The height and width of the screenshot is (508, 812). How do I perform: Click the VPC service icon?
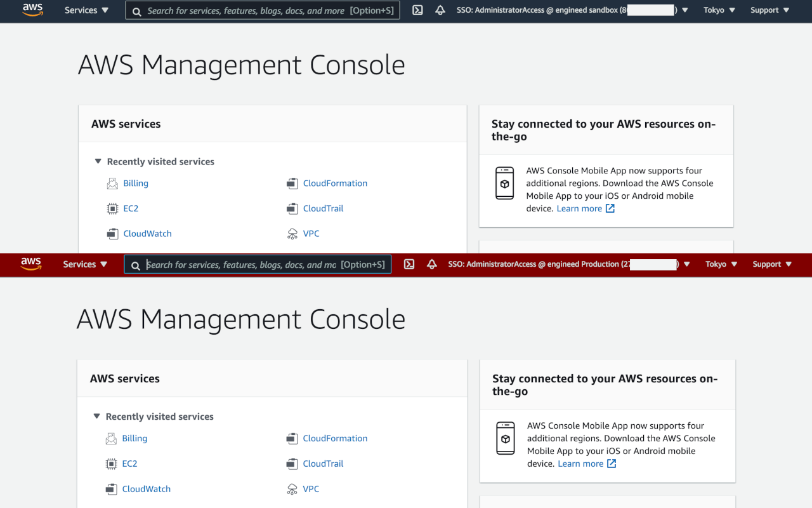(292, 234)
